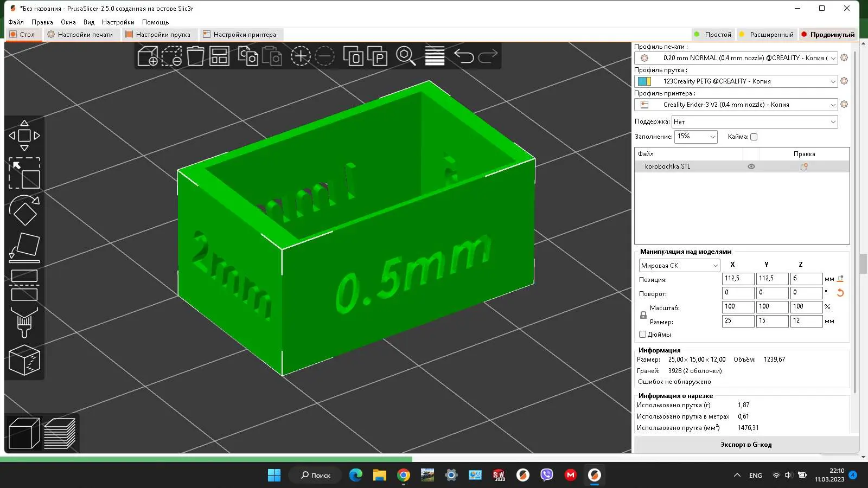Open the Вид menu
This screenshot has height=488, width=868.
coord(89,22)
